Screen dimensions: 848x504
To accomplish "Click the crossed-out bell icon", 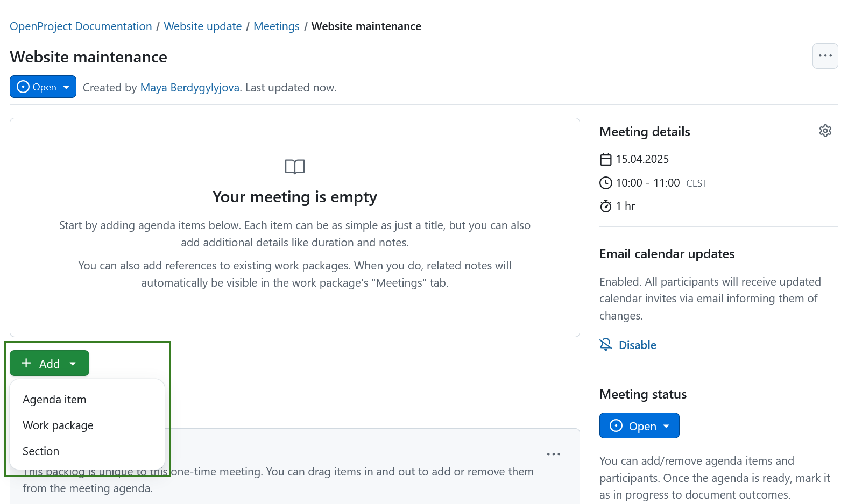I will pos(606,344).
